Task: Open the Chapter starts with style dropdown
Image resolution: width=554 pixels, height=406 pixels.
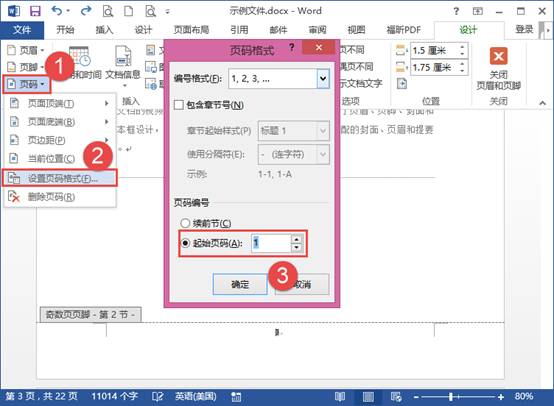Action: (x=323, y=131)
